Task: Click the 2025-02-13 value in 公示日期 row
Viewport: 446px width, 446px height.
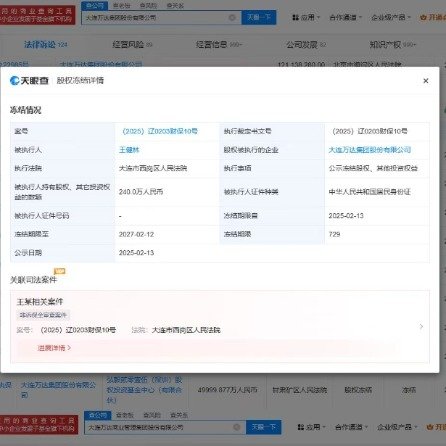Action: (x=136, y=253)
